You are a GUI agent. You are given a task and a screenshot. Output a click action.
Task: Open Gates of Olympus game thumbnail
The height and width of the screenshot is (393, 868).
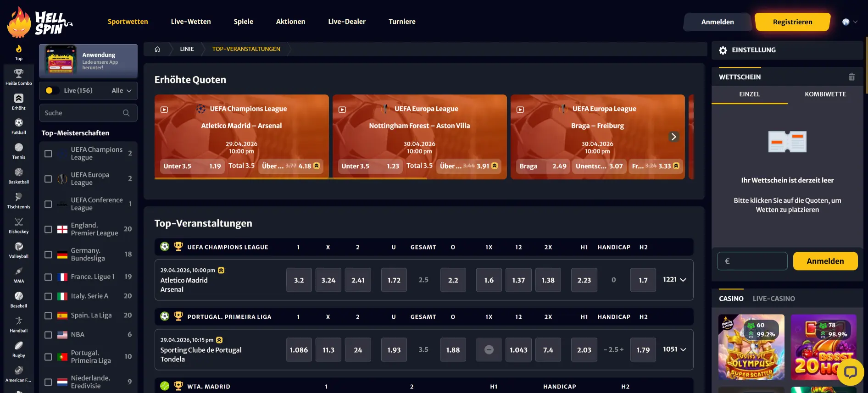coord(751,347)
